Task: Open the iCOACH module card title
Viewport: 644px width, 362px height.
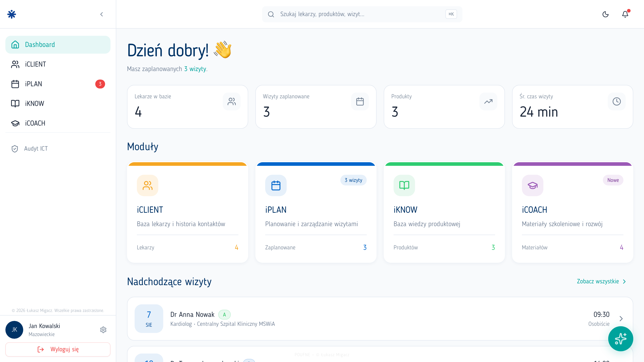Action: (534, 210)
